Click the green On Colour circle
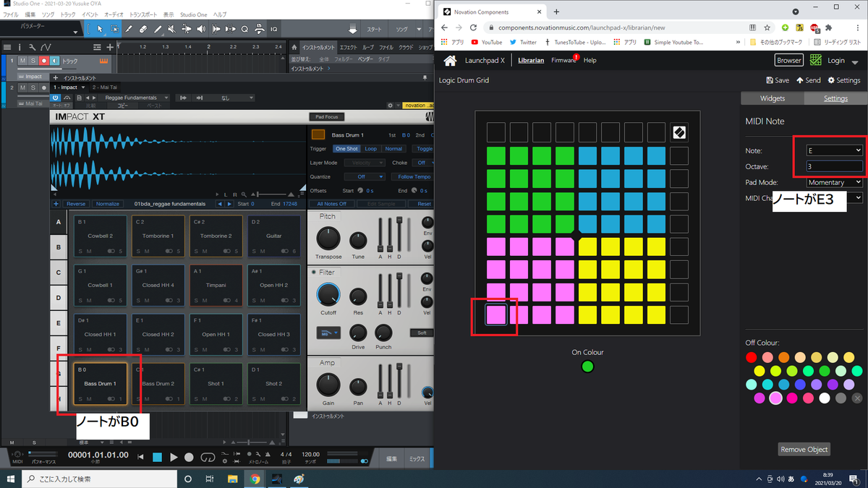 point(587,367)
